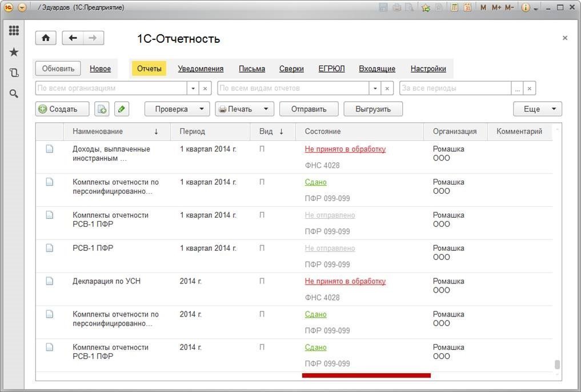Sort the table by the Вид column
Image resolution: width=581 pixels, height=392 pixels.
(x=273, y=131)
